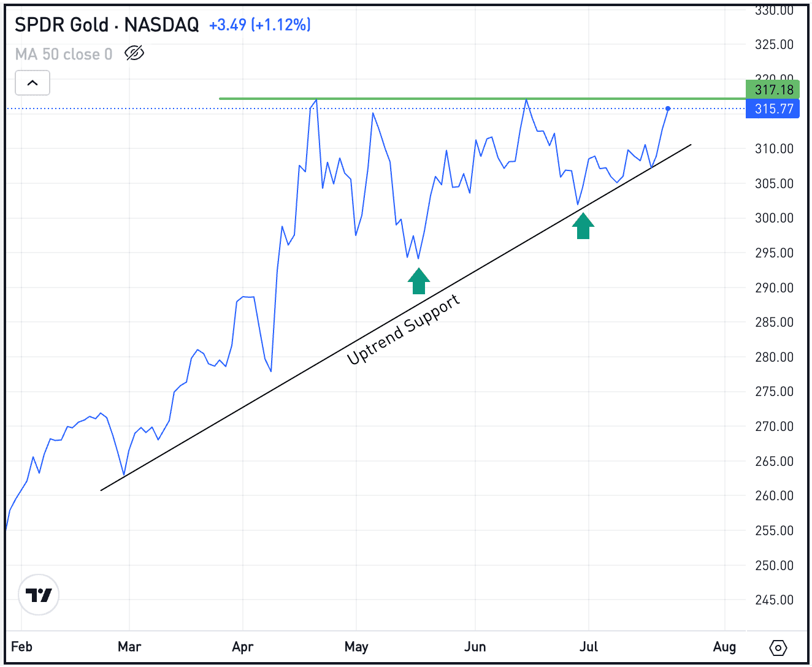Viewport: 812px width, 667px height.
Task: Click the Feb label on the time axis
Action: (x=23, y=647)
